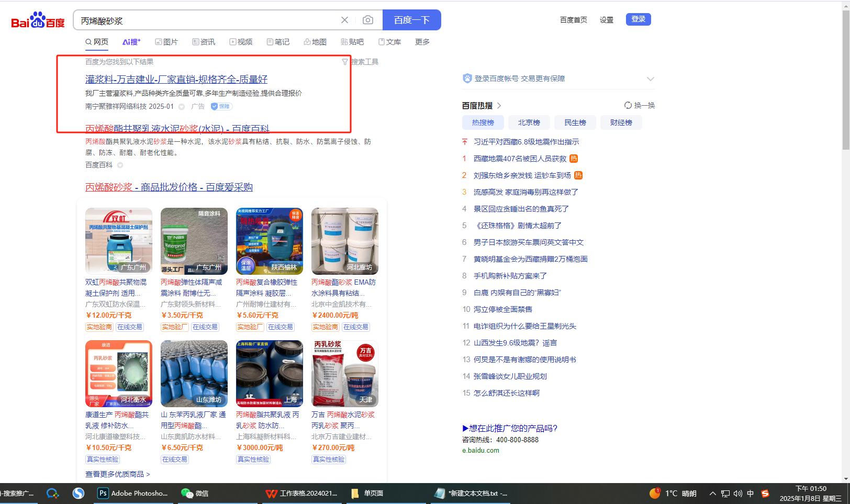Select the 北京榜 tab
Image resolution: width=850 pixels, height=504 pixels.
click(x=529, y=122)
